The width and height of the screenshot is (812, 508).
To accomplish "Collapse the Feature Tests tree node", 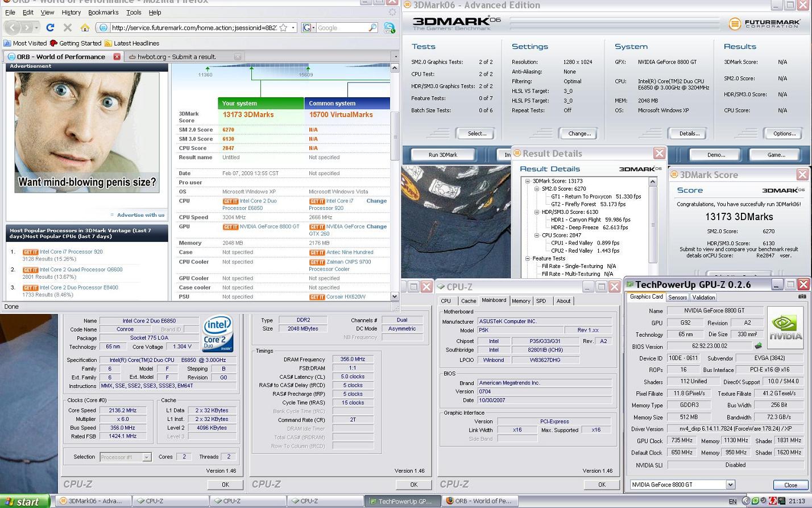I will pos(527,258).
